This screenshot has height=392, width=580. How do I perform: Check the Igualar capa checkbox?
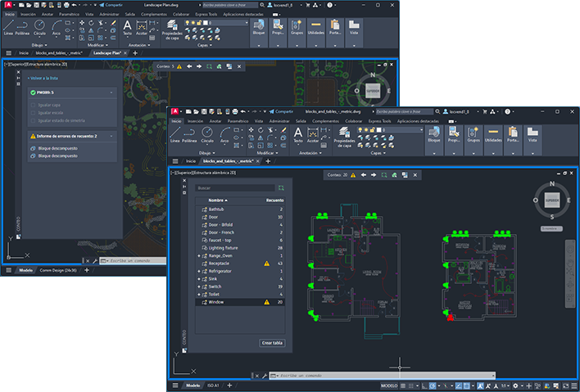[33, 105]
